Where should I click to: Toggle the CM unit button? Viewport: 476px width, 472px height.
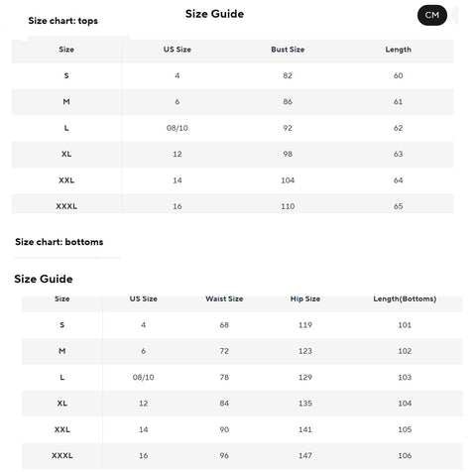[x=432, y=15]
